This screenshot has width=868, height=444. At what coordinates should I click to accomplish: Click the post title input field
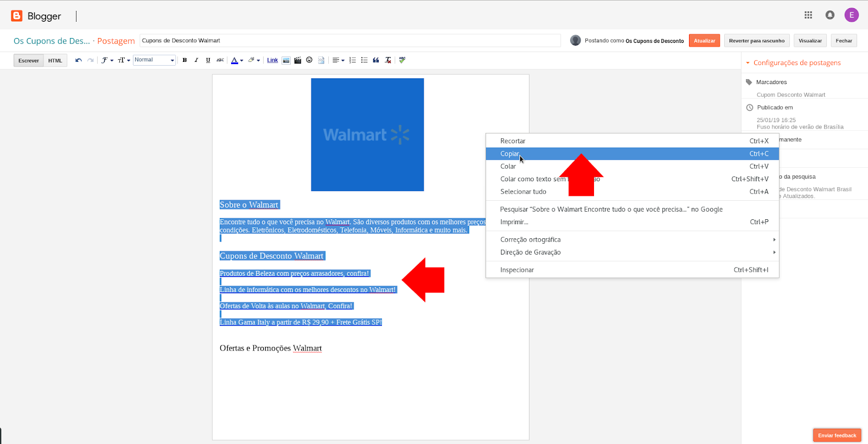[350, 41]
